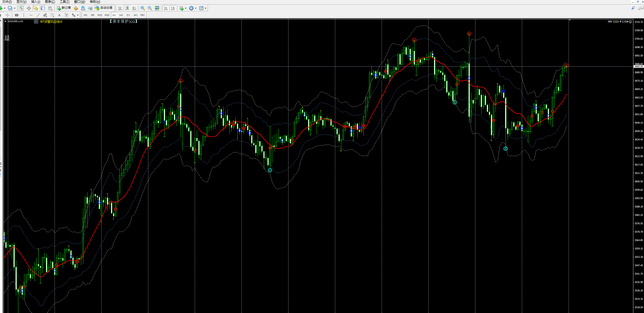Select the Fibonacci retracement drawing tool
This screenshot has height=313, width=644.
click(52, 15)
